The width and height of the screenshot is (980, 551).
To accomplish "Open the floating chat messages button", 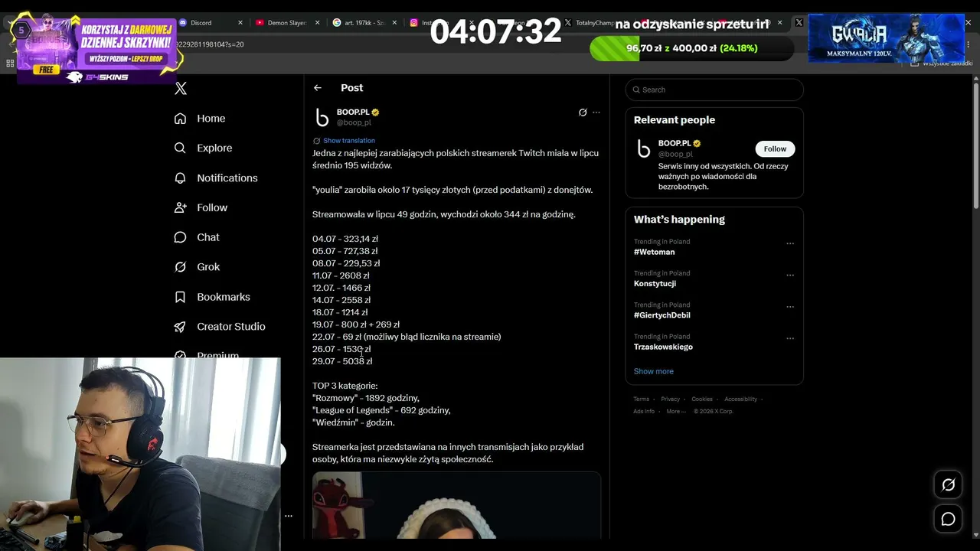I will point(948,519).
